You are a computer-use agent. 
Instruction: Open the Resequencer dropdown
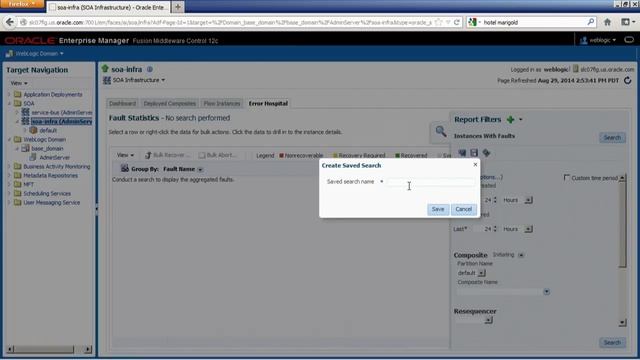click(488, 320)
